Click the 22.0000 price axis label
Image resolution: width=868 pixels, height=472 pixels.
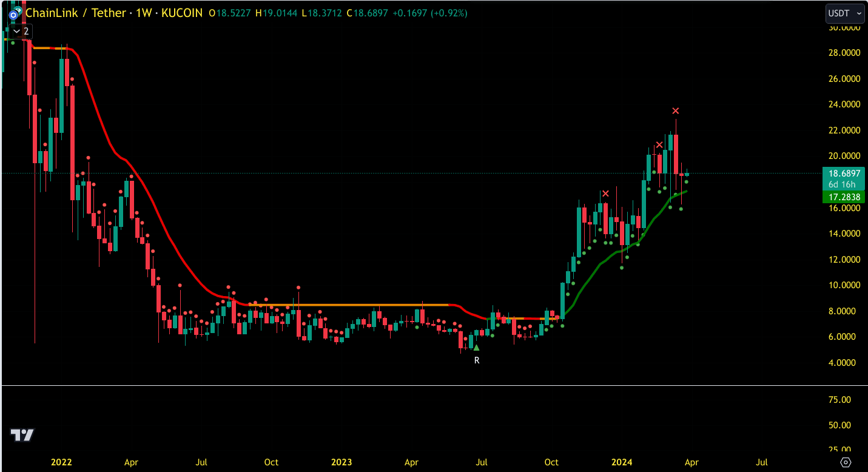coord(844,130)
